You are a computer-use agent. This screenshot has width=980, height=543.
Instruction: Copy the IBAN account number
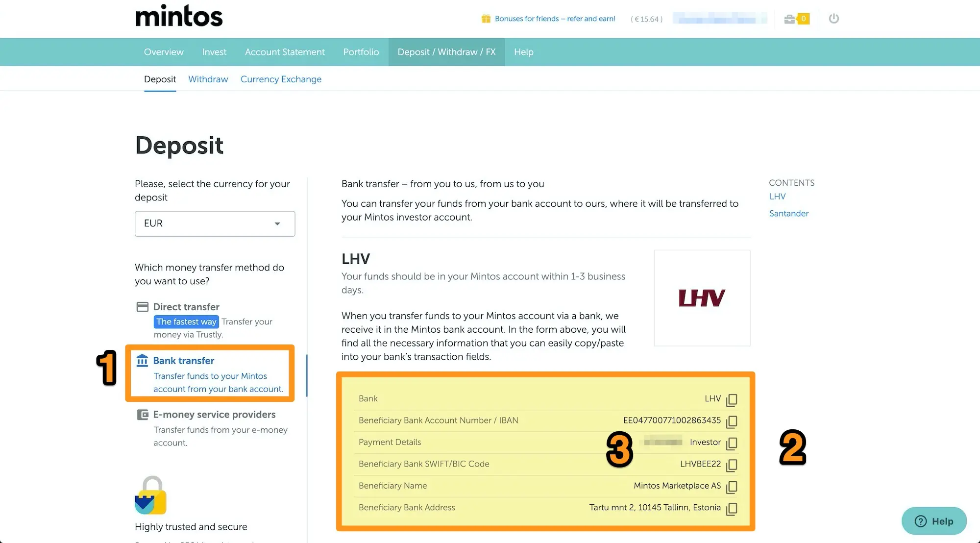click(x=732, y=421)
